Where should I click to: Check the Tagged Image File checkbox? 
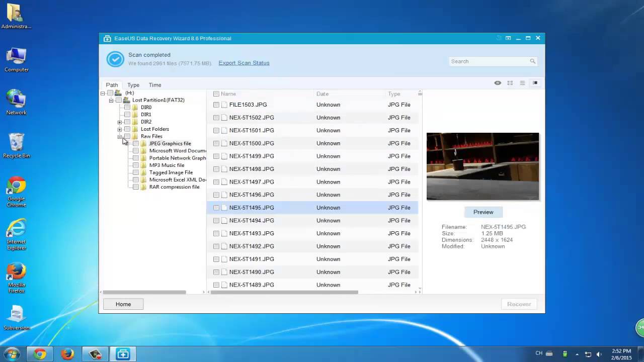136,172
